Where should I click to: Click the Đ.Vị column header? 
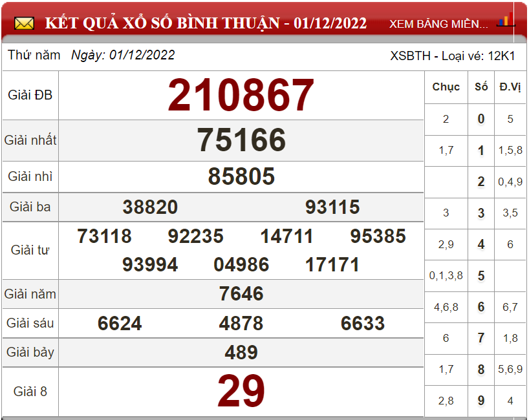point(510,87)
